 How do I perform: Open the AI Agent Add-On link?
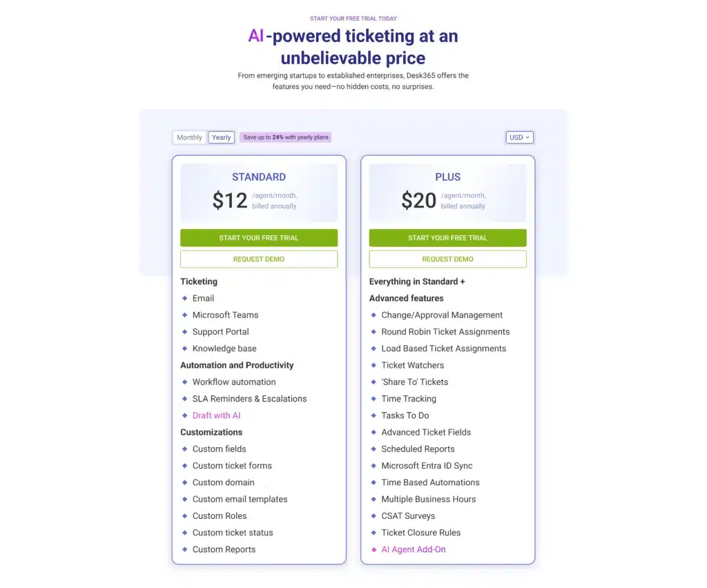413,549
